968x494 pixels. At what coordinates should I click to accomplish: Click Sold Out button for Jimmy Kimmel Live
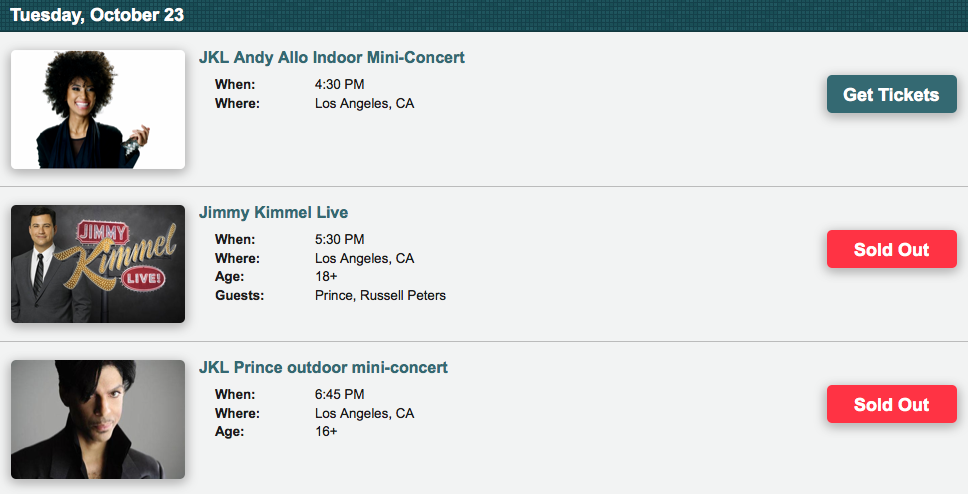point(891,249)
